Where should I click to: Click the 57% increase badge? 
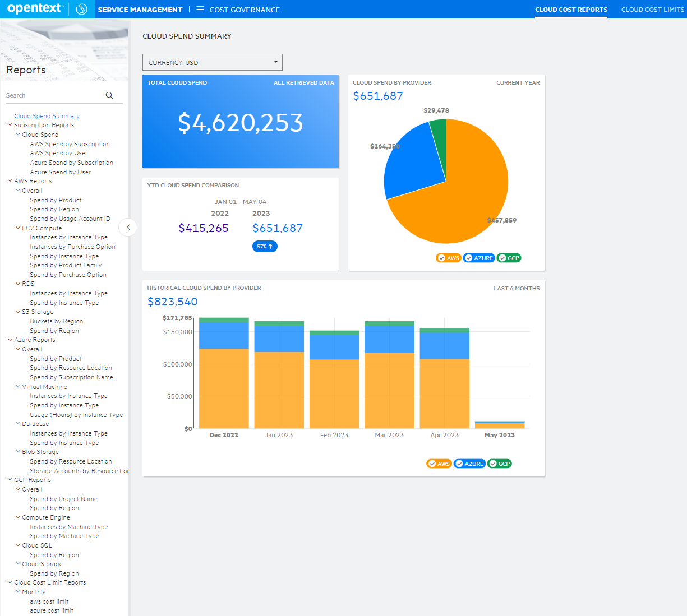click(265, 246)
